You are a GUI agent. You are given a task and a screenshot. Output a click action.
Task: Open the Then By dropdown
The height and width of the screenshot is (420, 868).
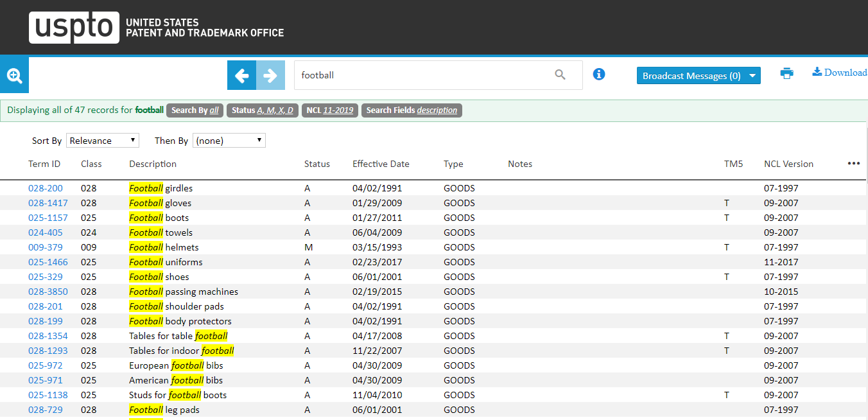click(x=229, y=141)
